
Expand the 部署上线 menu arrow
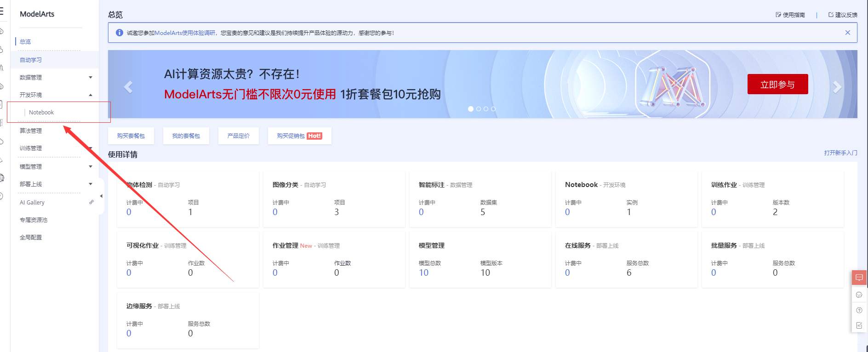tap(91, 184)
